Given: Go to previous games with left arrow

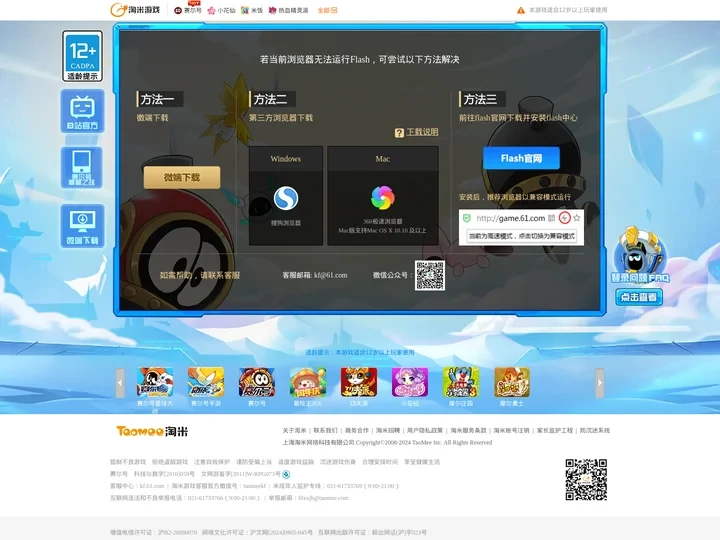Looking at the screenshot, I should 120,382.
